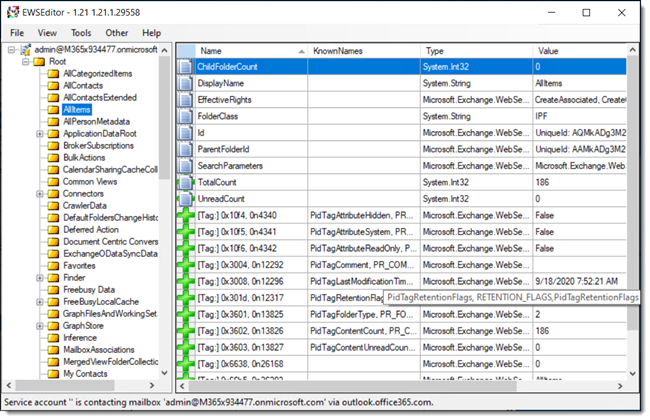Viewport: 650px width, 420px height.
Task: Click the green plus icon of 0x10f4 tag
Action: click(185, 216)
